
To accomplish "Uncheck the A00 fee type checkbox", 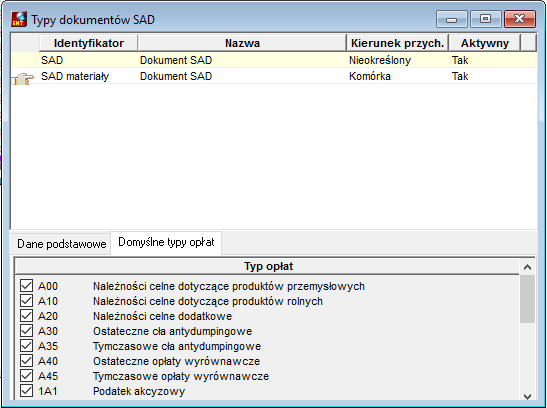I will [x=27, y=286].
